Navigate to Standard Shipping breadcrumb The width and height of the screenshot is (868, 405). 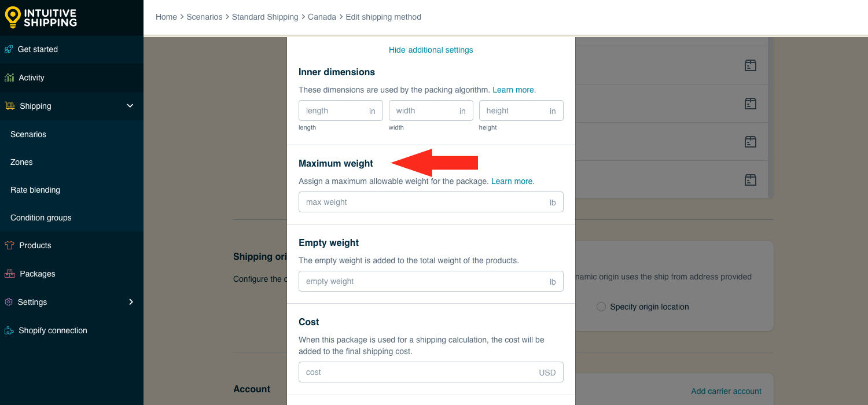click(x=265, y=17)
